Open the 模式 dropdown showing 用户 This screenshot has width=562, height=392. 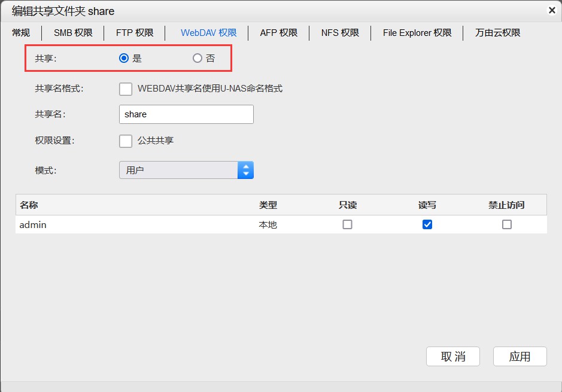point(186,170)
